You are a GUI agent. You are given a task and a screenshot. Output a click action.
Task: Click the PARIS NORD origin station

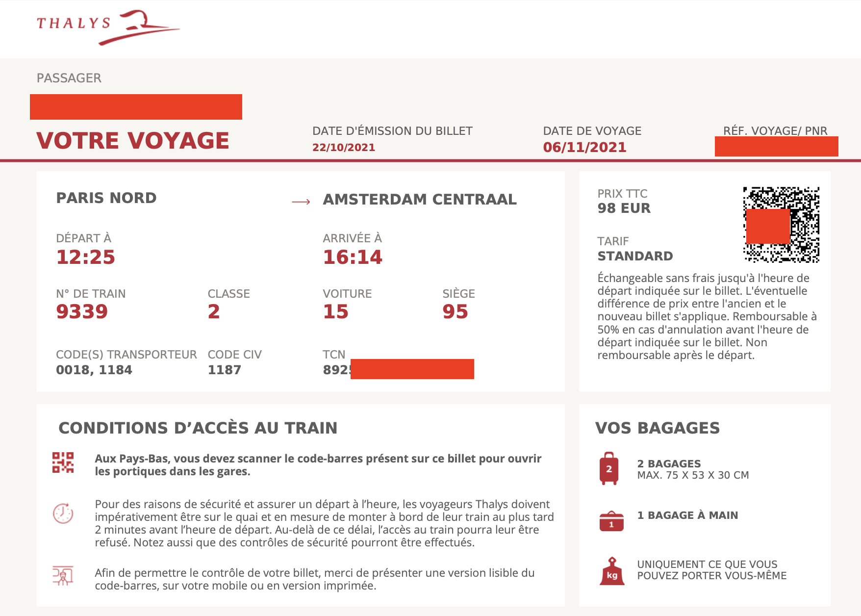coord(106,198)
